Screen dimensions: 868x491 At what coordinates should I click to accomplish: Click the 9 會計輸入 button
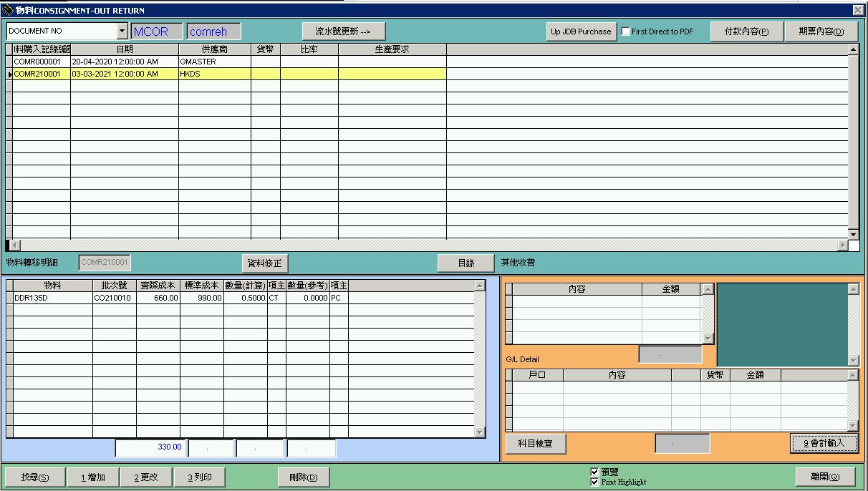[x=824, y=443]
